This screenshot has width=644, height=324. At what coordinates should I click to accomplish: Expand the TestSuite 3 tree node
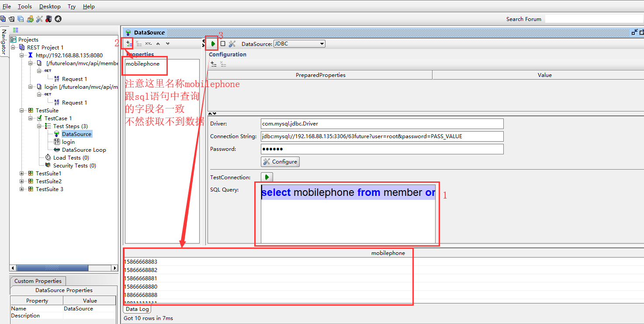tap(22, 189)
